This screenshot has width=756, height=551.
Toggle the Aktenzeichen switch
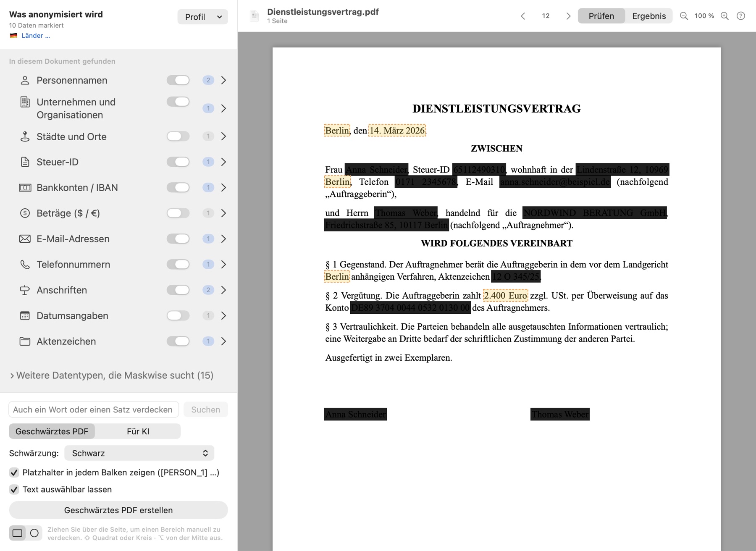coord(178,341)
